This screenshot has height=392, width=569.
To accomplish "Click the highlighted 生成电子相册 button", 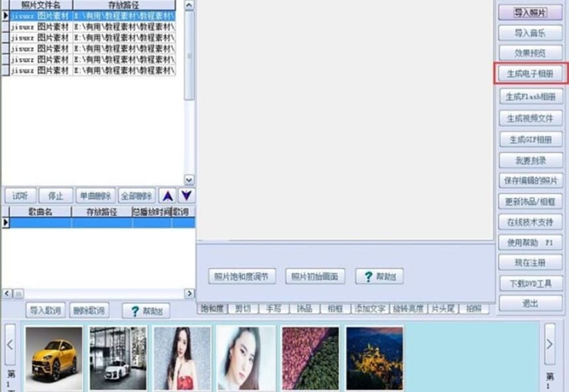I will (529, 73).
